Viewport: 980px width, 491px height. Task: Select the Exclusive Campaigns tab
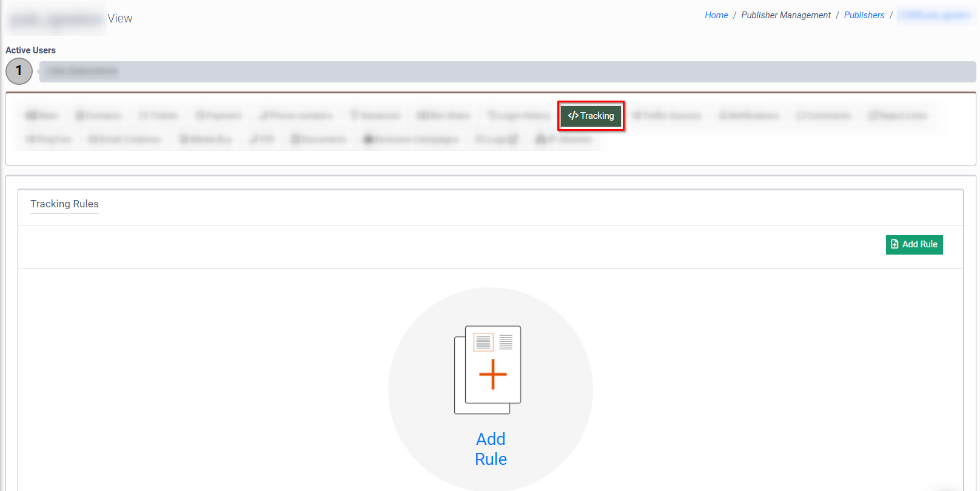411,139
